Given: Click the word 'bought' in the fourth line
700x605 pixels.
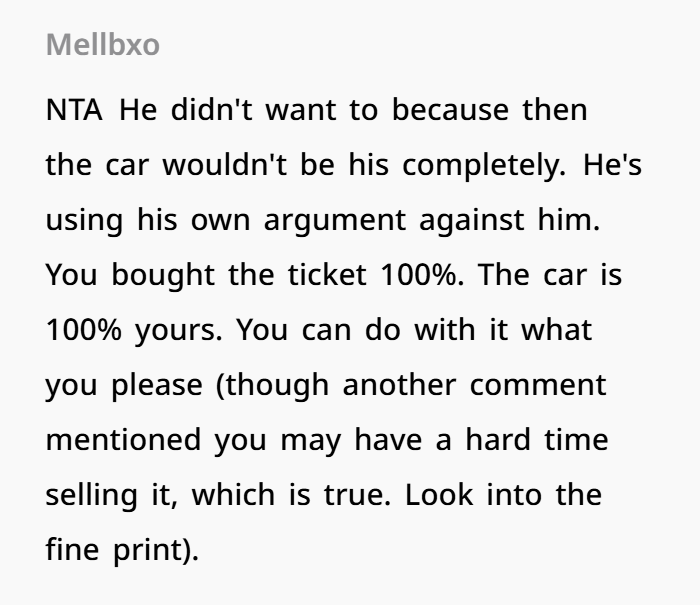Looking at the screenshot, I should 163,275.
